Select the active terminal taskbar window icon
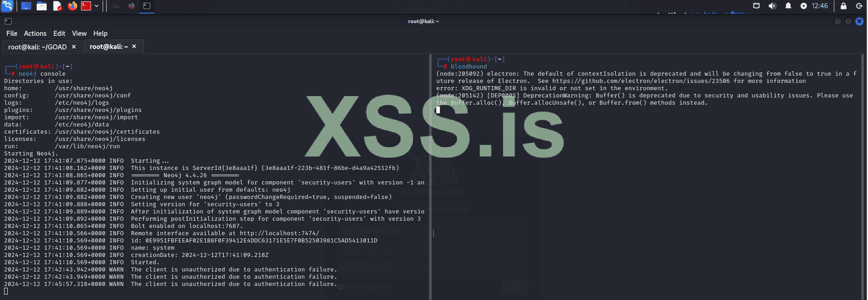The width and height of the screenshot is (868, 300). pos(147,6)
